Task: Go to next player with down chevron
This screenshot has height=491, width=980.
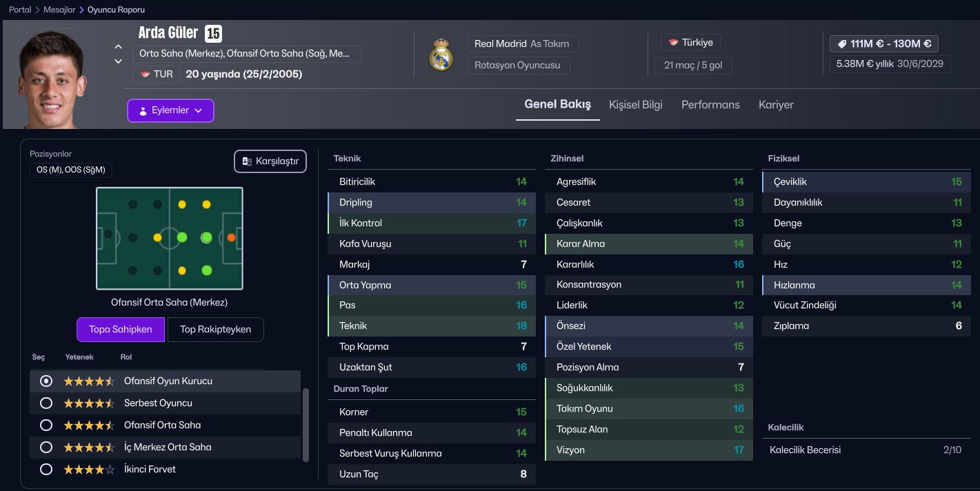Action: (x=119, y=61)
